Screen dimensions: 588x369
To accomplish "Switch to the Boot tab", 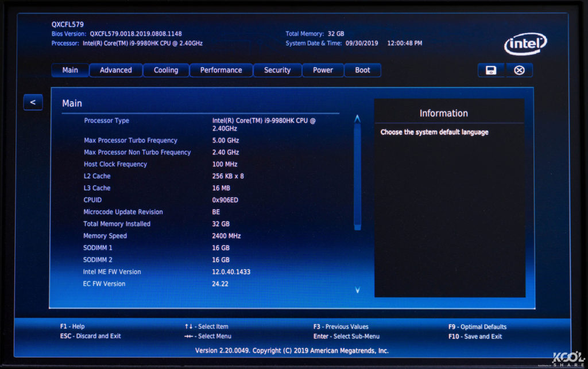I will point(363,70).
